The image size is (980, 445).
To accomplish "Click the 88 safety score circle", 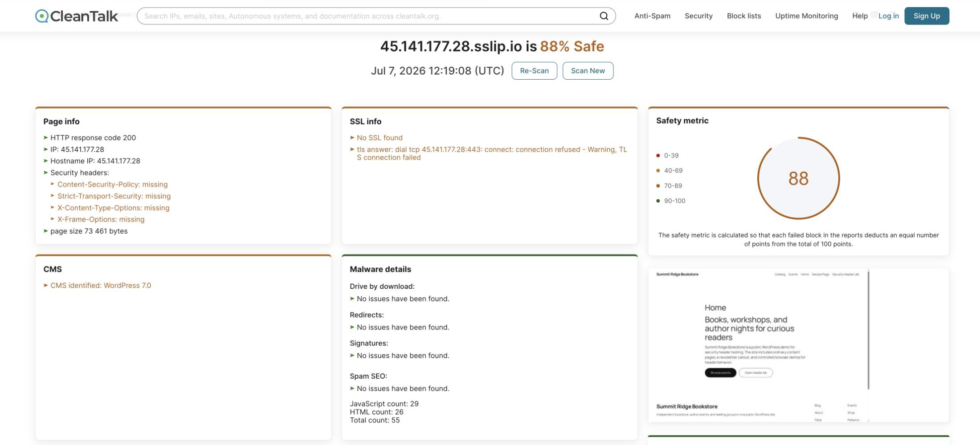I will [798, 178].
